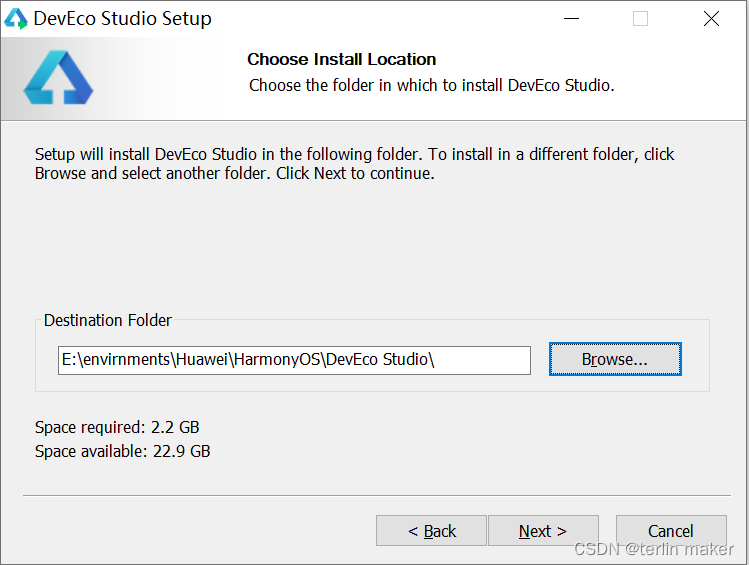Click the 'Setup will install DevEco Studio' instructions
The image size is (749, 565).
[354, 164]
